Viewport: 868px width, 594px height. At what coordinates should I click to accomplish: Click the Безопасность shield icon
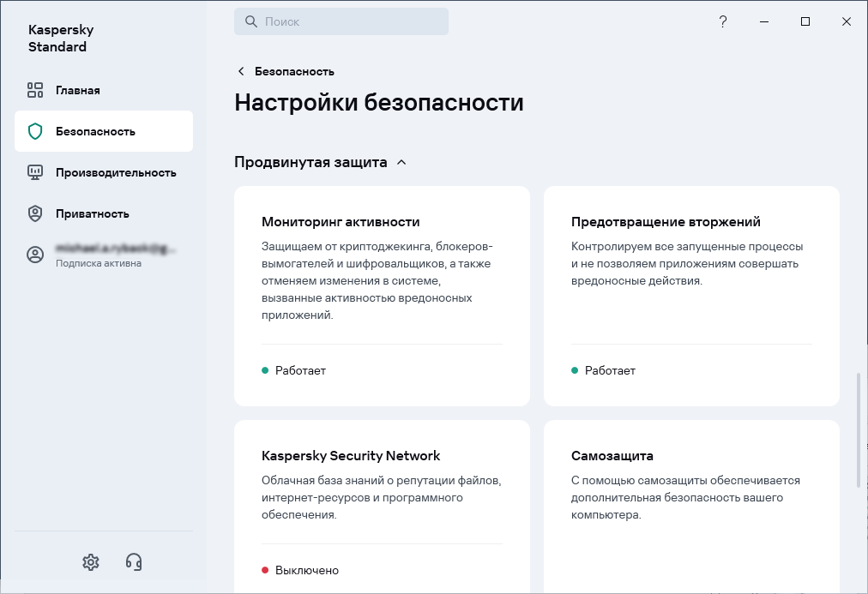tap(35, 131)
